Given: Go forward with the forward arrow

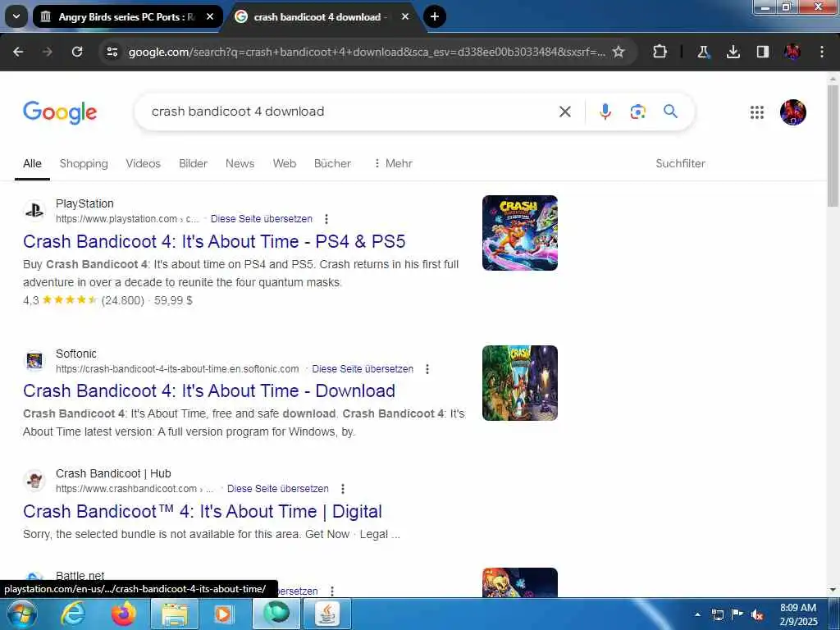Looking at the screenshot, I should pyautogui.click(x=48, y=52).
